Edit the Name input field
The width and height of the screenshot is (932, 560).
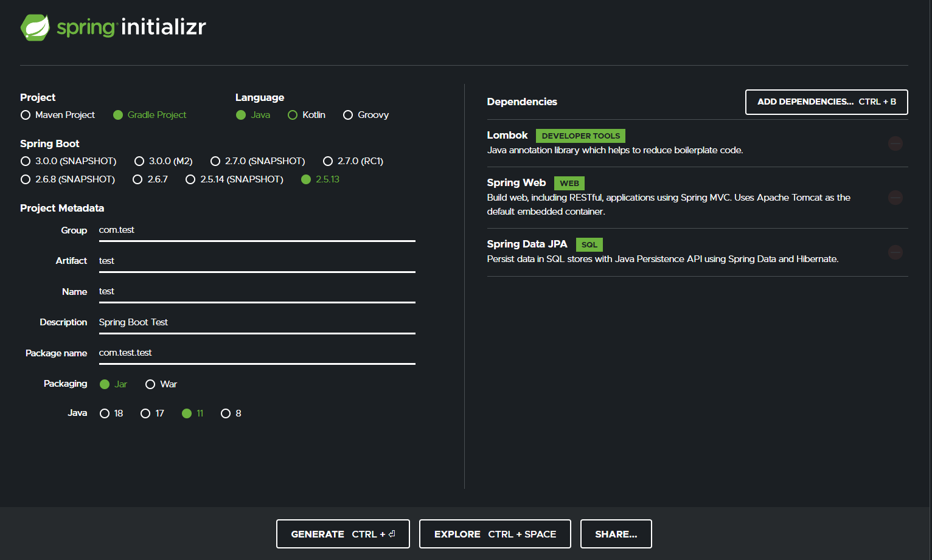[257, 292]
